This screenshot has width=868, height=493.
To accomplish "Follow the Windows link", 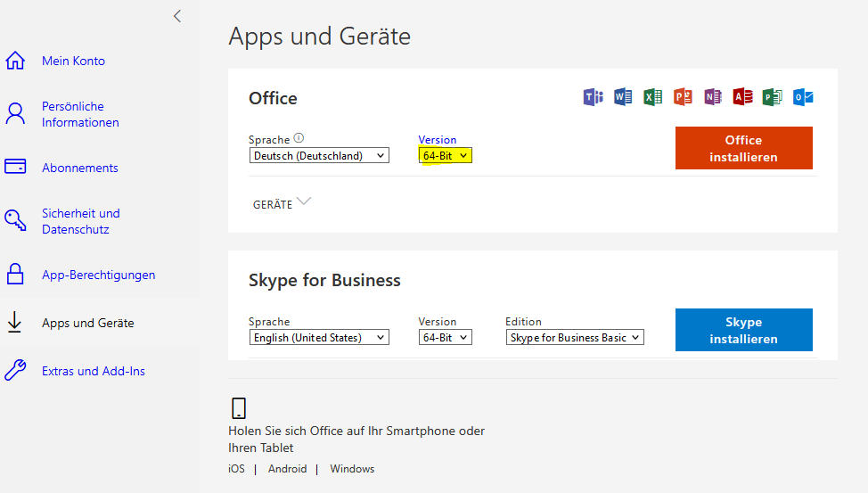I will (x=352, y=469).
